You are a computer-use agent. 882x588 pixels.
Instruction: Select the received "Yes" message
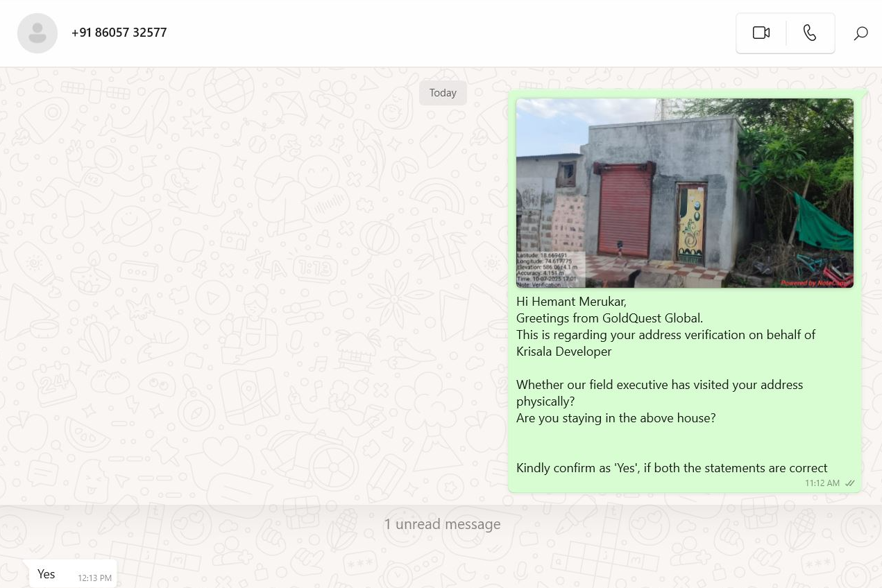(46, 574)
